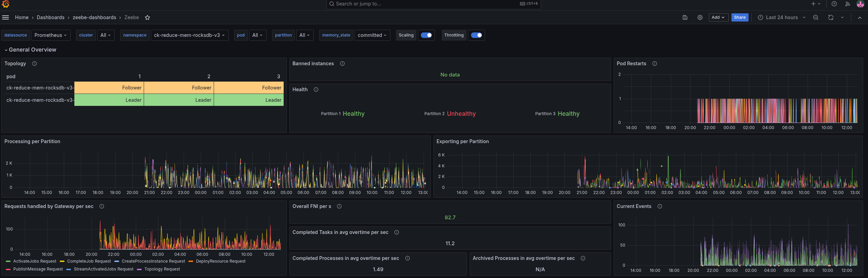Show info for Completed Processes panel
The height and width of the screenshot is (278, 868).
click(x=408, y=258)
